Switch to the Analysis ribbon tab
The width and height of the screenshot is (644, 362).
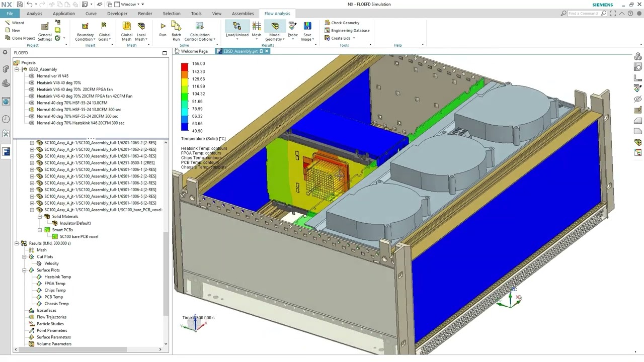click(x=34, y=14)
